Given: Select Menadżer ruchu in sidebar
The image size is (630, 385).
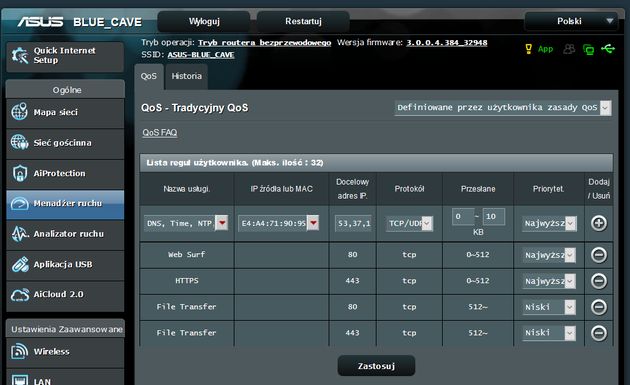Looking at the screenshot, I should point(65,204).
